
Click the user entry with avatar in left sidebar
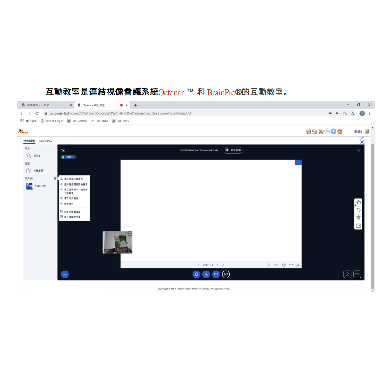(x=36, y=186)
